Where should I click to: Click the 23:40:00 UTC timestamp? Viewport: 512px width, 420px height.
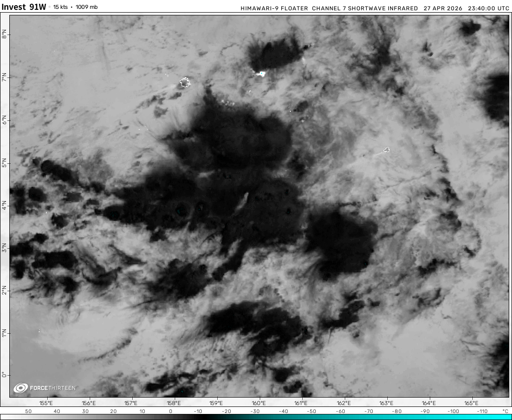[489, 8]
